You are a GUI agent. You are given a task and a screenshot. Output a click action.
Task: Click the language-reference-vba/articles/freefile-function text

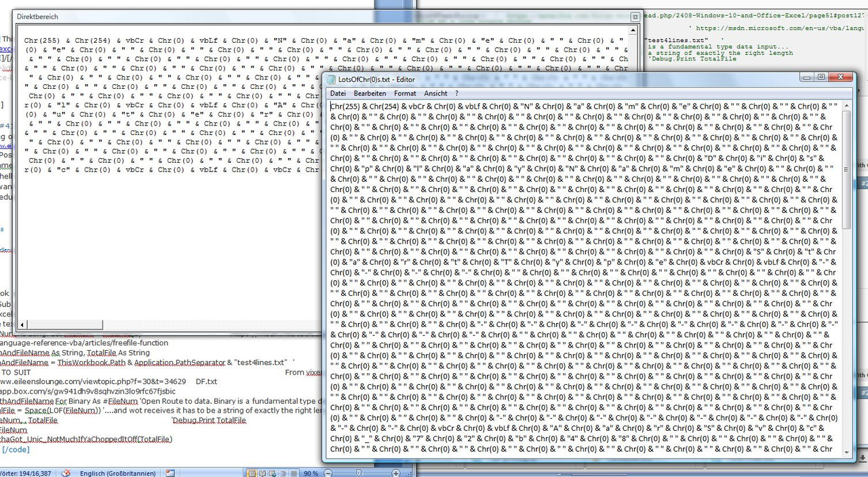[84, 343]
